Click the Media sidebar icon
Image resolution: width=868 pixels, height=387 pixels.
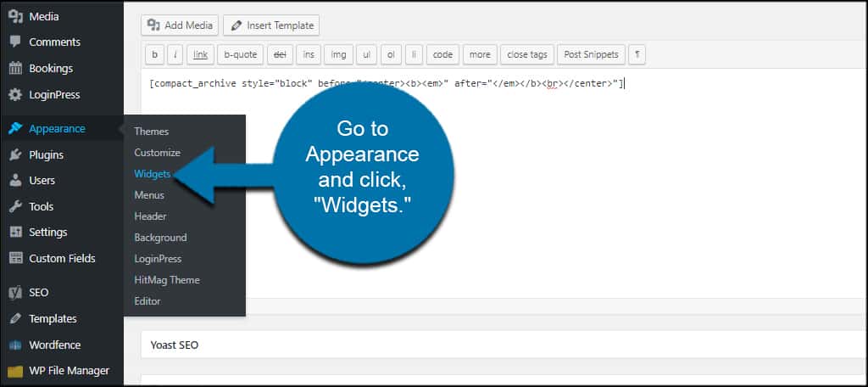tap(15, 16)
